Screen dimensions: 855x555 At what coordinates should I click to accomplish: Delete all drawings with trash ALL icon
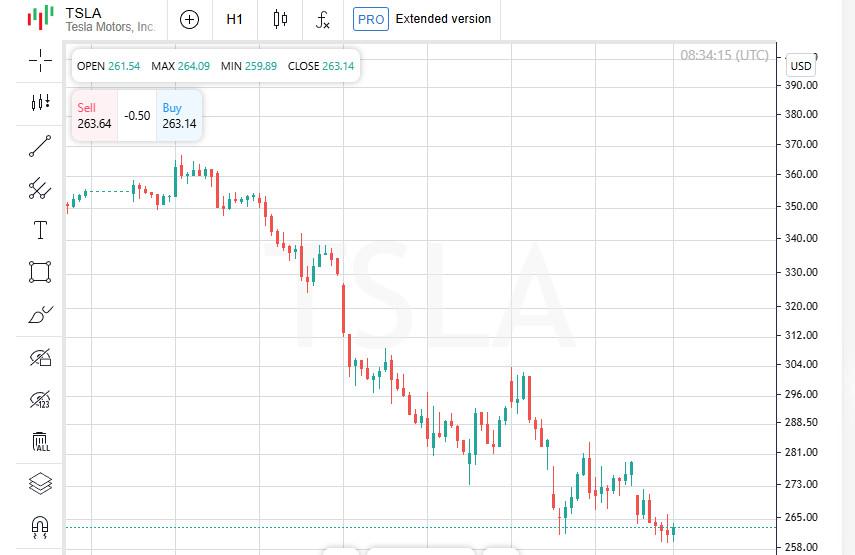tap(40, 442)
